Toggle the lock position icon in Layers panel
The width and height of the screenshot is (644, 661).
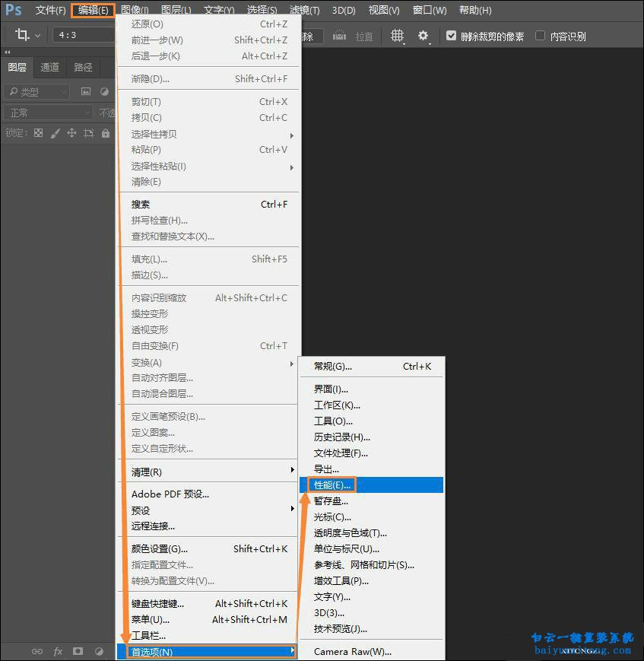(x=74, y=132)
